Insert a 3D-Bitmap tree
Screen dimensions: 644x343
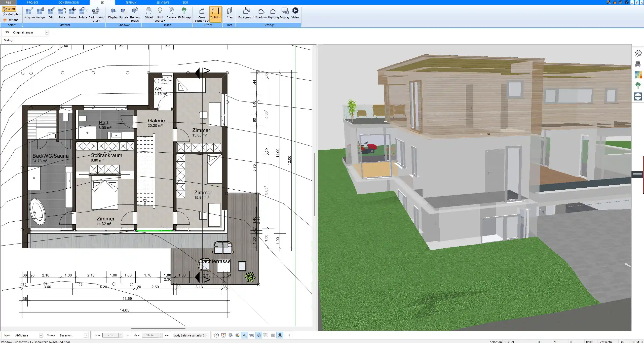(184, 13)
